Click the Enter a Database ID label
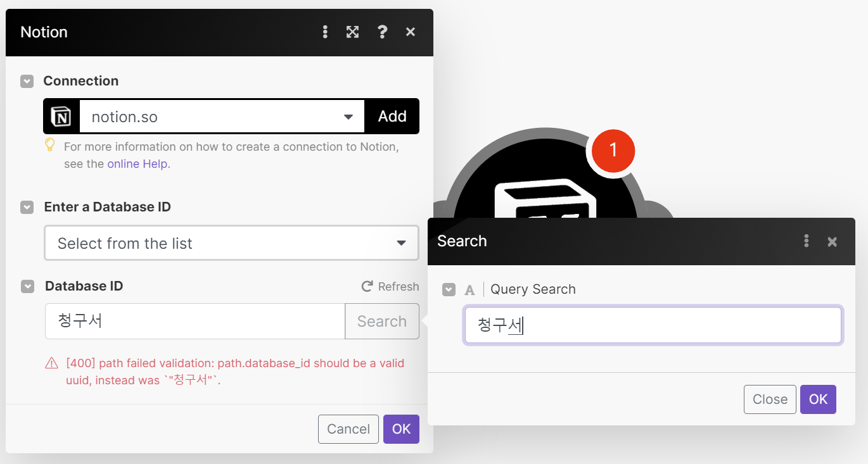This screenshot has width=868, height=464. coord(107,207)
